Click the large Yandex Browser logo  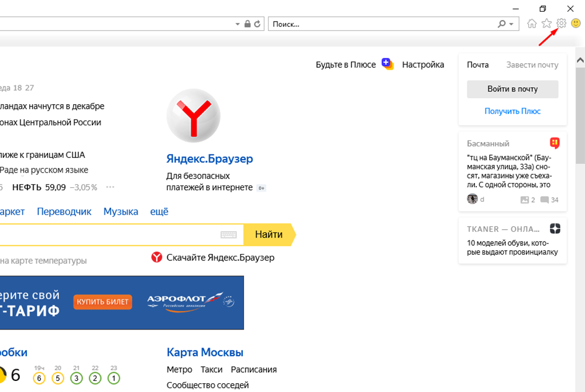[193, 116]
